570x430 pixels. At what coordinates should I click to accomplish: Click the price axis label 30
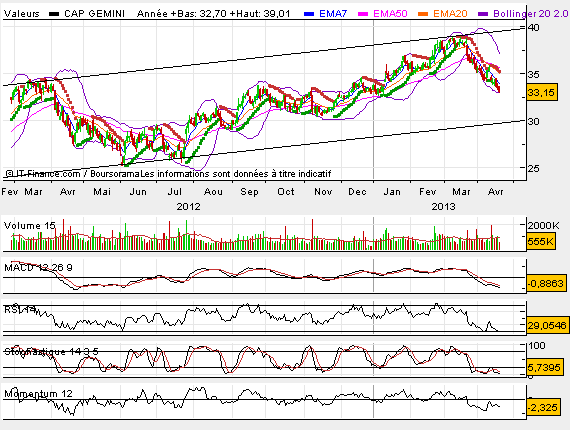(534, 121)
